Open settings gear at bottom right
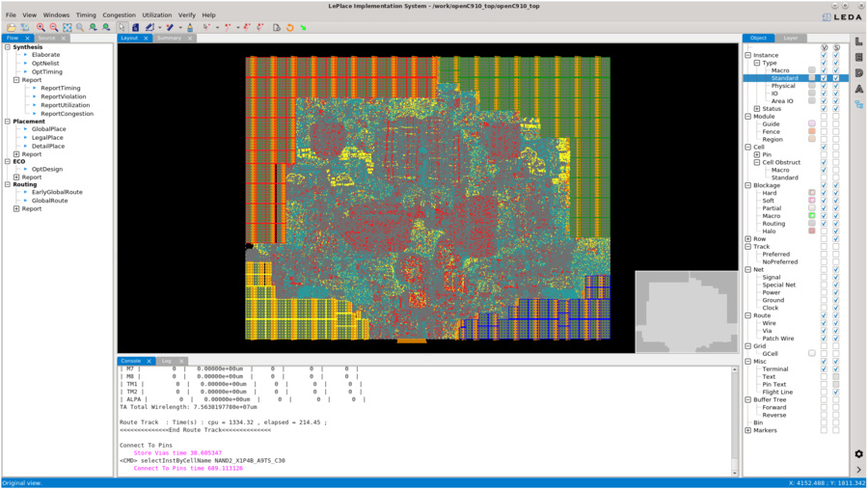The image size is (868, 490). click(x=858, y=453)
